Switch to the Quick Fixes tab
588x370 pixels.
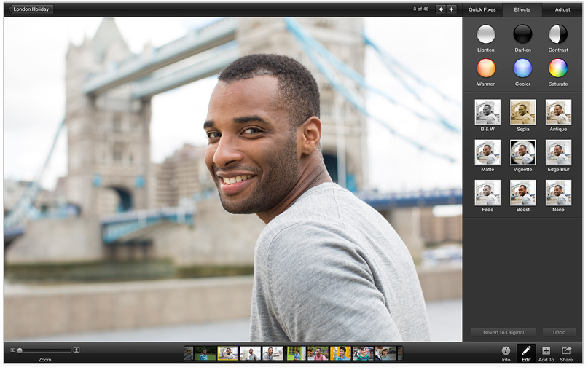tap(482, 9)
